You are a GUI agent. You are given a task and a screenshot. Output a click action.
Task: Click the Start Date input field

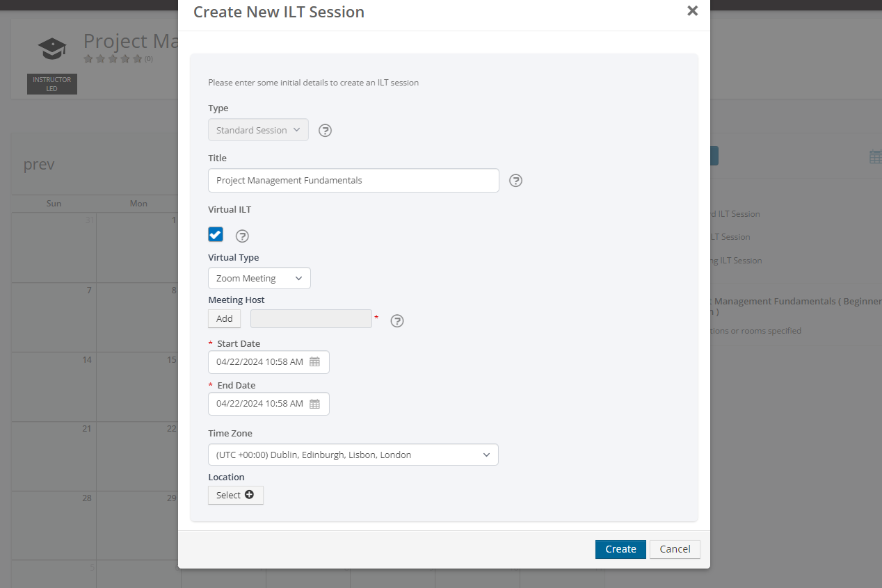tap(260, 362)
